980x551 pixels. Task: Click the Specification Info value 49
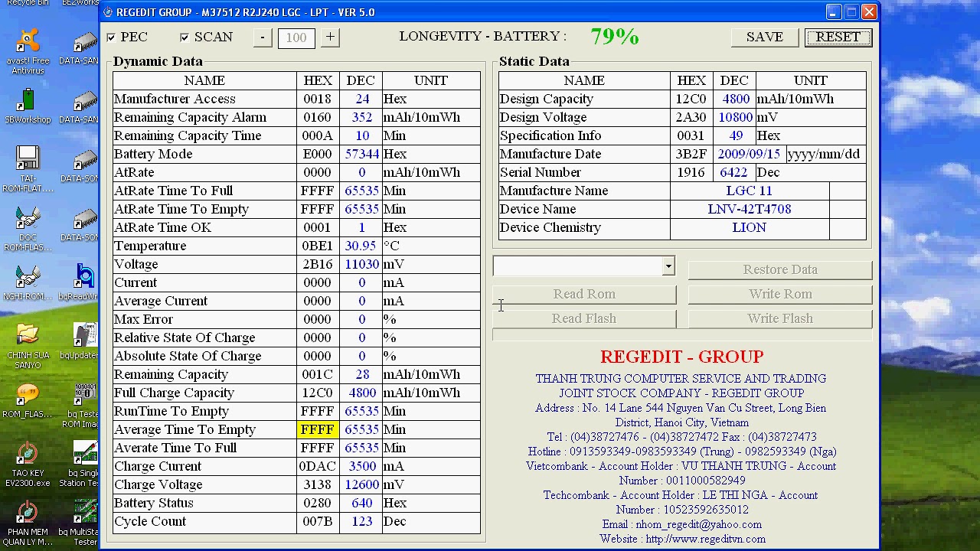point(736,135)
